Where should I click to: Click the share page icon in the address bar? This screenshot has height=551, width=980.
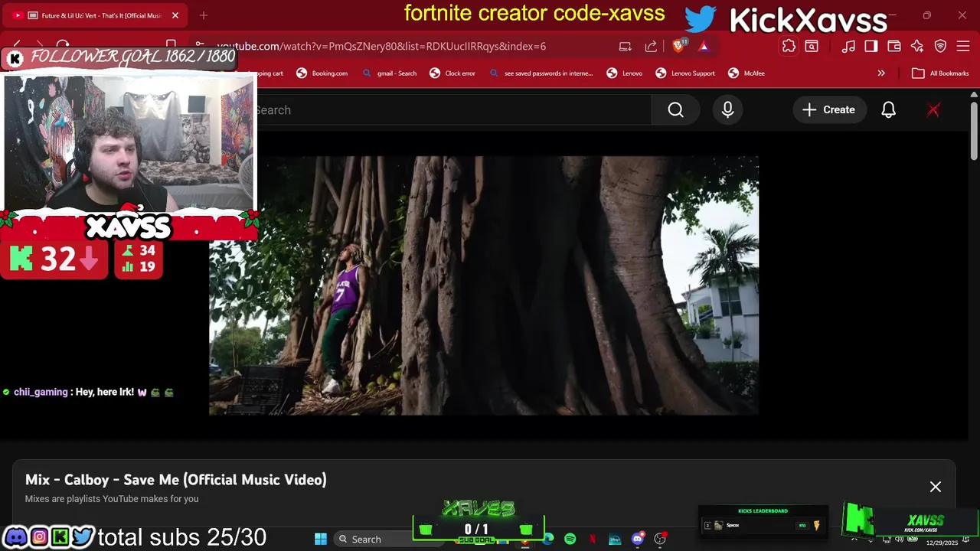pos(651,46)
